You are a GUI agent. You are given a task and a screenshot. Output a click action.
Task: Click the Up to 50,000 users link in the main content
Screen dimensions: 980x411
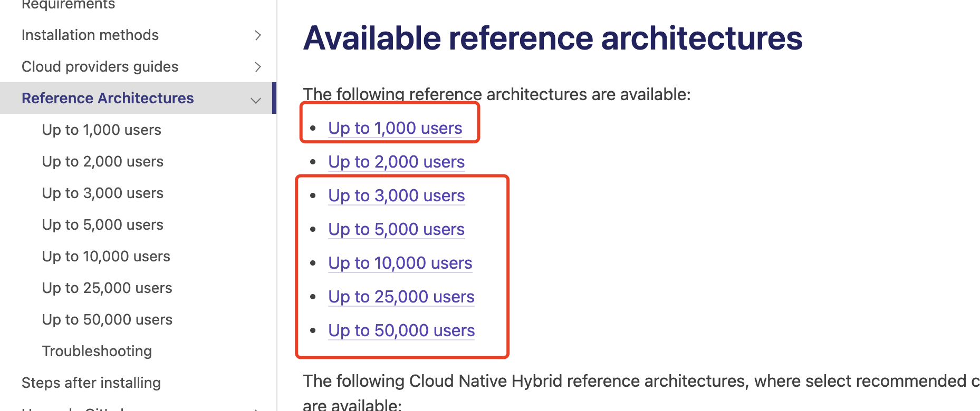click(401, 330)
